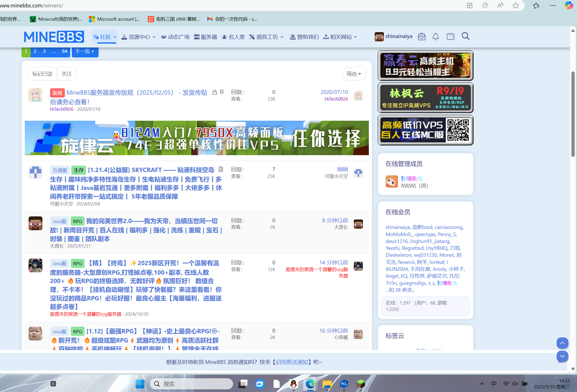The image size is (577, 392).
Task: Show hidden tray icons chevron
Action: click(x=481, y=384)
